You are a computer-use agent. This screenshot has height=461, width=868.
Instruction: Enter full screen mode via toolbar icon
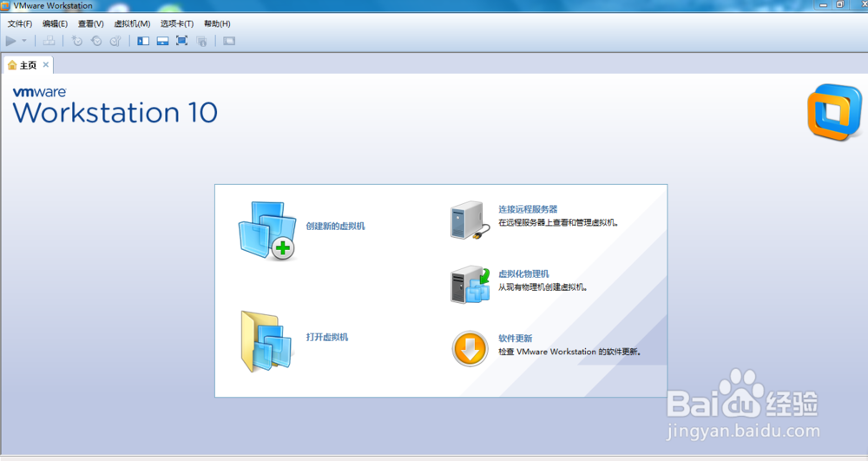point(181,41)
